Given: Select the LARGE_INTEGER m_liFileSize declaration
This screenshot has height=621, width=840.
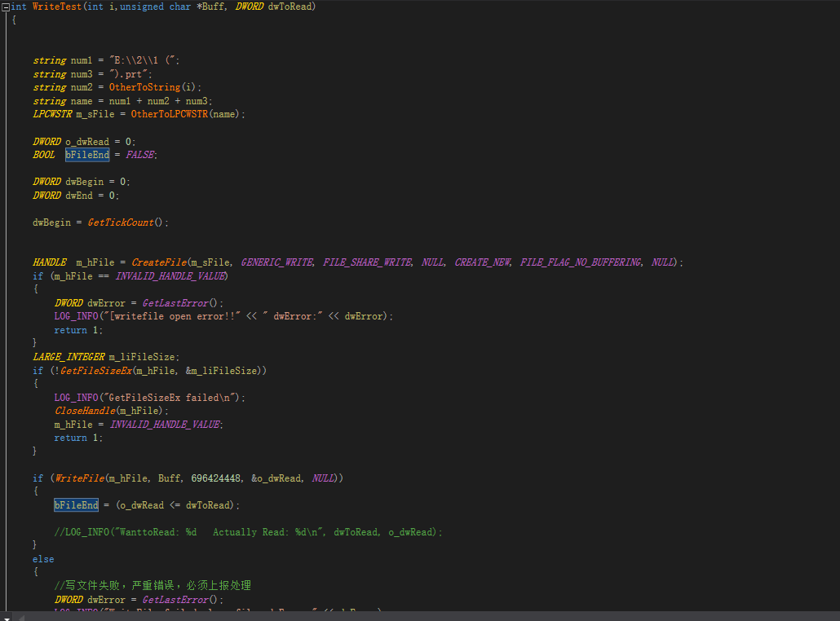Looking at the screenshot, I should click(104, 356).
